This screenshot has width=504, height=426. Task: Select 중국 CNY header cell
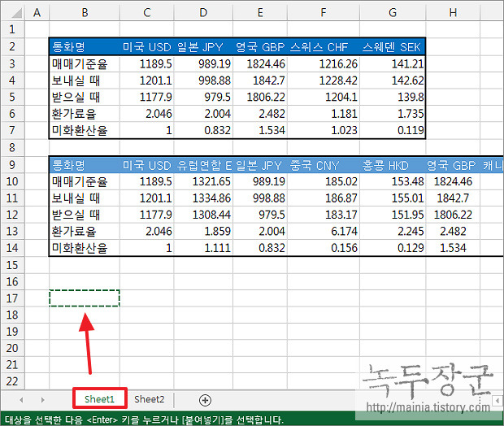click(324, 165)
